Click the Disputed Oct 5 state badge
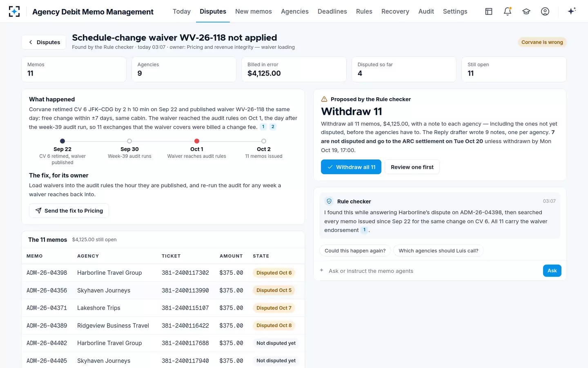 point(274,290)
